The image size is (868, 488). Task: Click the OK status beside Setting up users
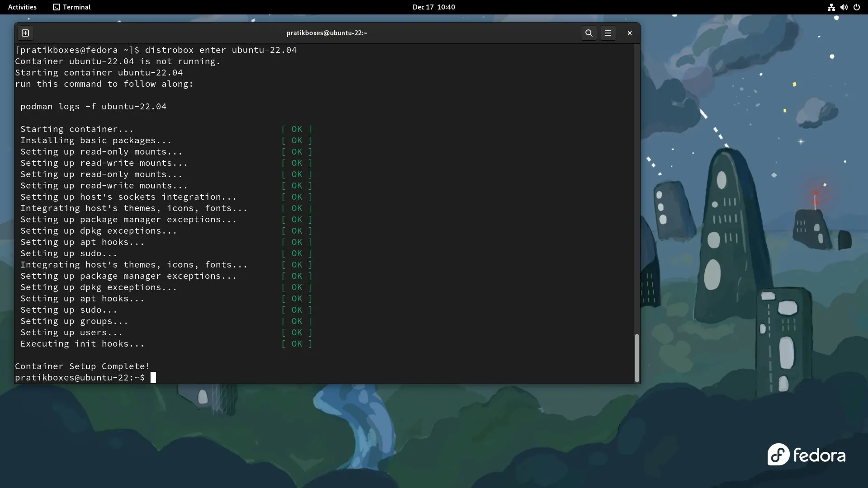pyautogui.click(x=297, y=333)
